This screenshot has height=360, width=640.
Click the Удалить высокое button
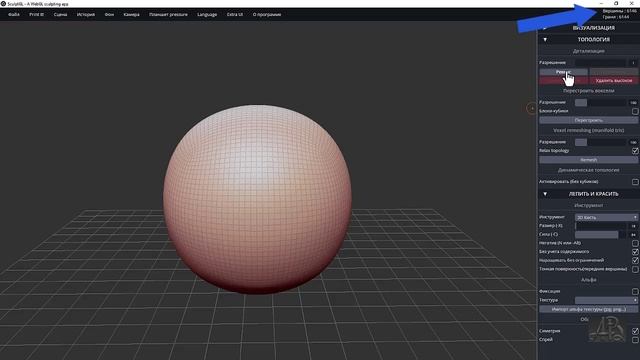pos(613,80)
